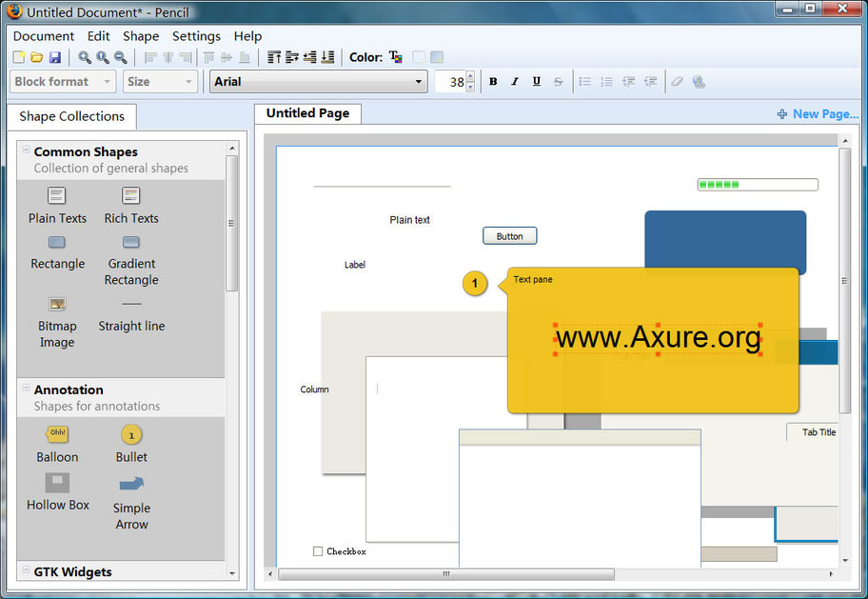Collapse the Annotation section
The width and height of the screenshot is (868, 599).
pos(26,389)
